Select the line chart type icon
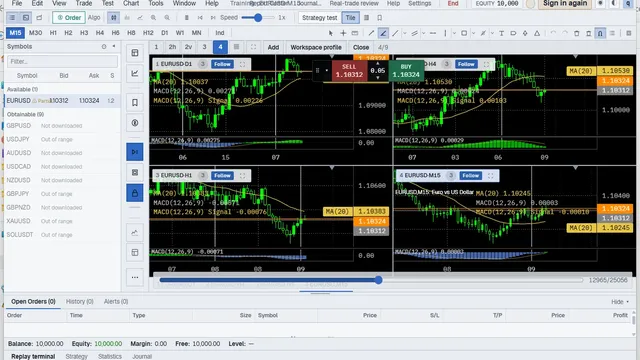 pos(140,18)
